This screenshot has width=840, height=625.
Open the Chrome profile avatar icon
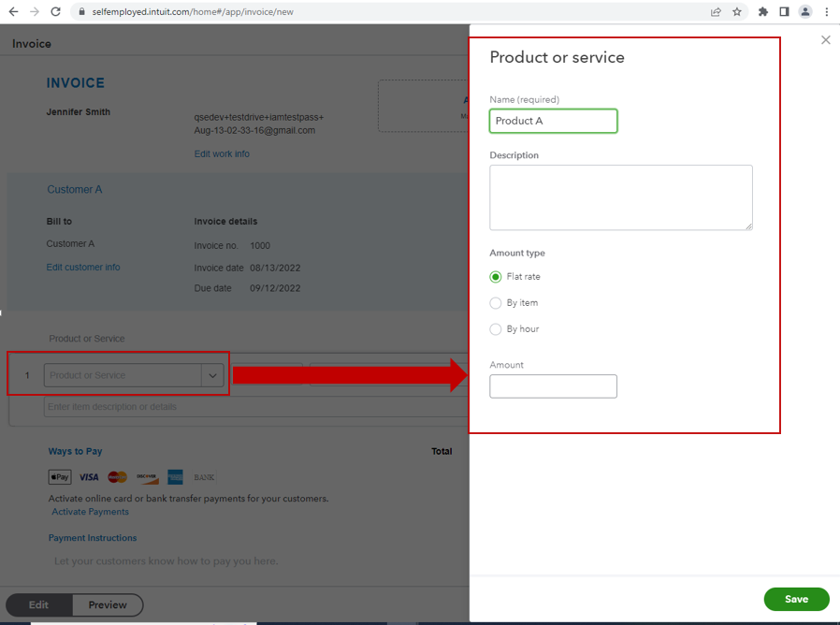pos(804,12)
